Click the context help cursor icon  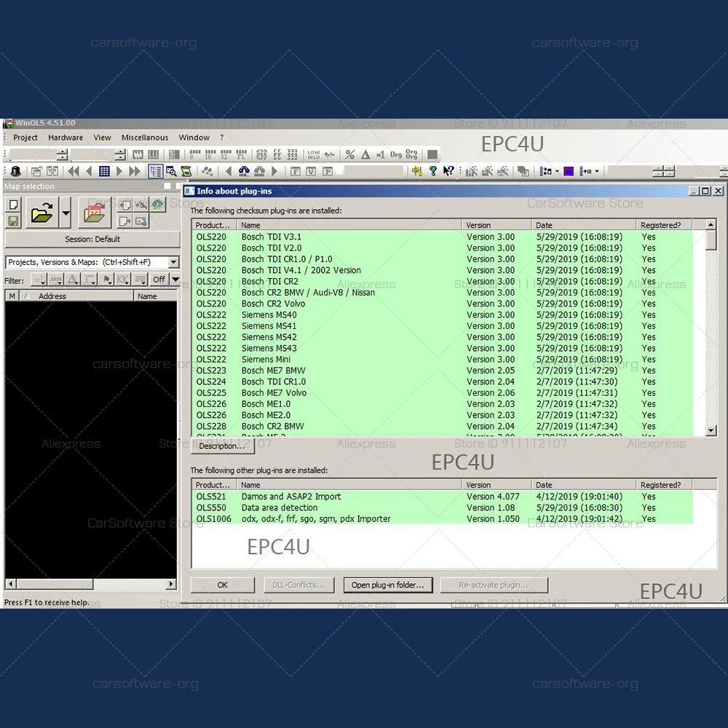pyautogui.click(x=448, y=172)
